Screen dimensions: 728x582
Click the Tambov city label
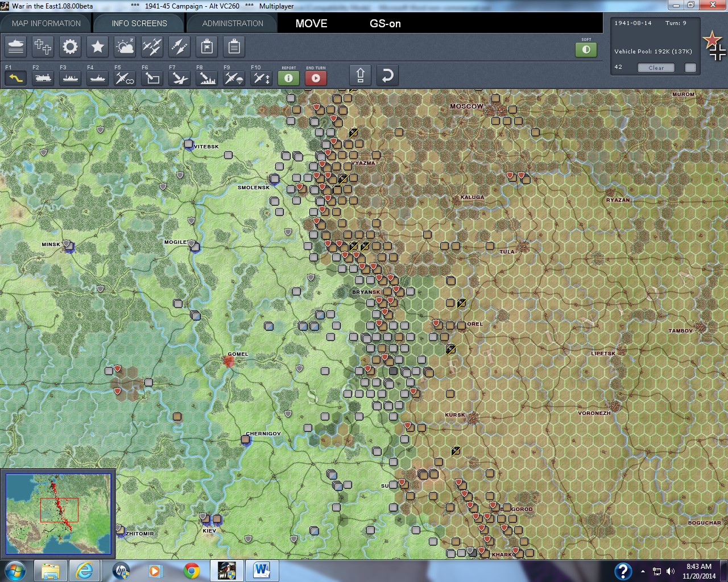point(681,331)
